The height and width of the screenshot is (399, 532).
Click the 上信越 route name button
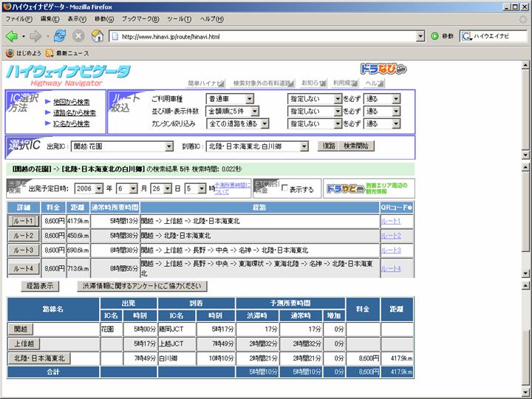(24, 344)
